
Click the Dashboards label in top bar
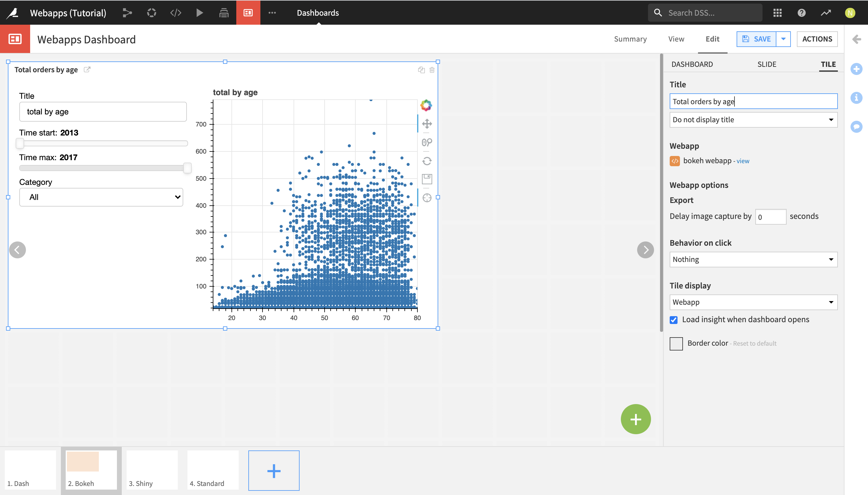coord(318,13)
